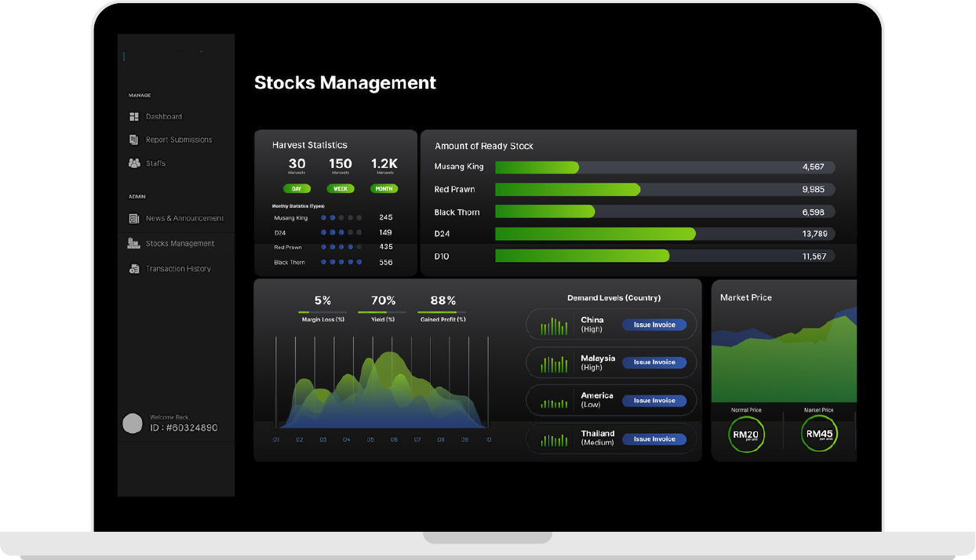Click the Dashboard grid icon
Viewport: 976px width, 560px height.
133,117
